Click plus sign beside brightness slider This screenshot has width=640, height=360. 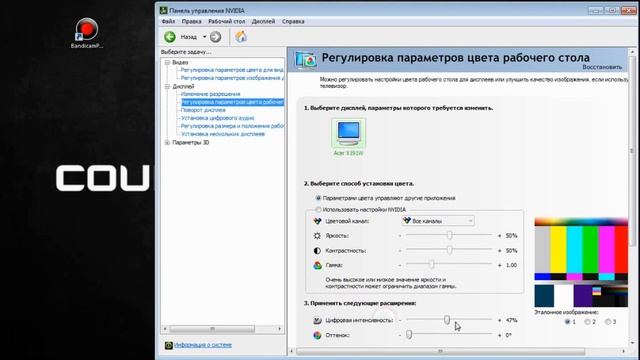point(499,236)
